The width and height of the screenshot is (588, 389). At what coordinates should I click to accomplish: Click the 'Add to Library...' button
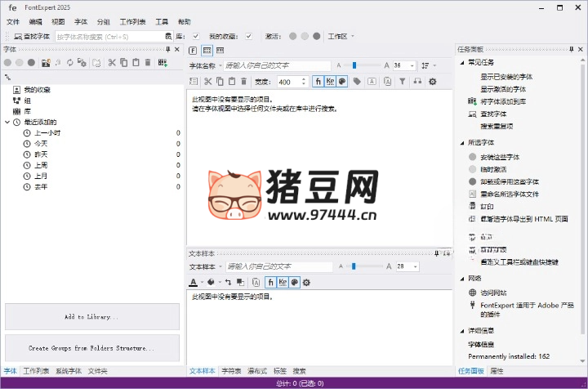point(92,317)
